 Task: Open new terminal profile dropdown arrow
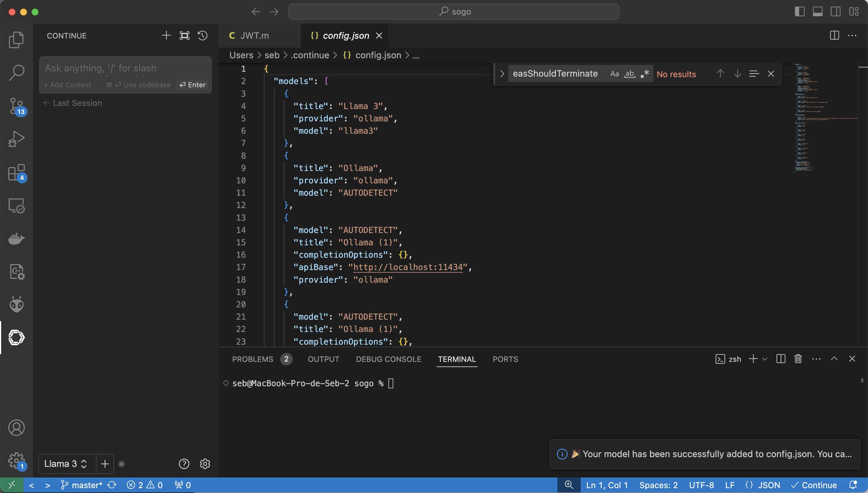click(x=764, y=359)
